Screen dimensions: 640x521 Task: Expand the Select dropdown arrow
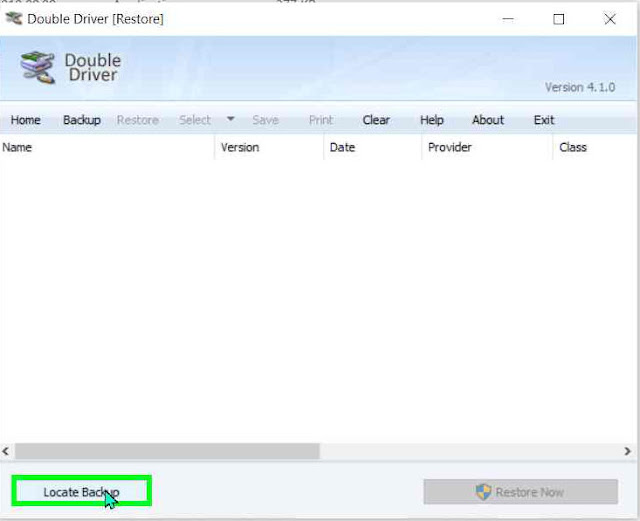click(x=231, y=119)
